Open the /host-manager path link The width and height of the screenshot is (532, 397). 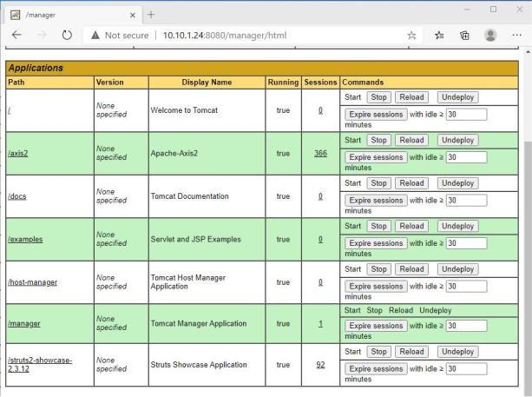[x=33, y=282]
